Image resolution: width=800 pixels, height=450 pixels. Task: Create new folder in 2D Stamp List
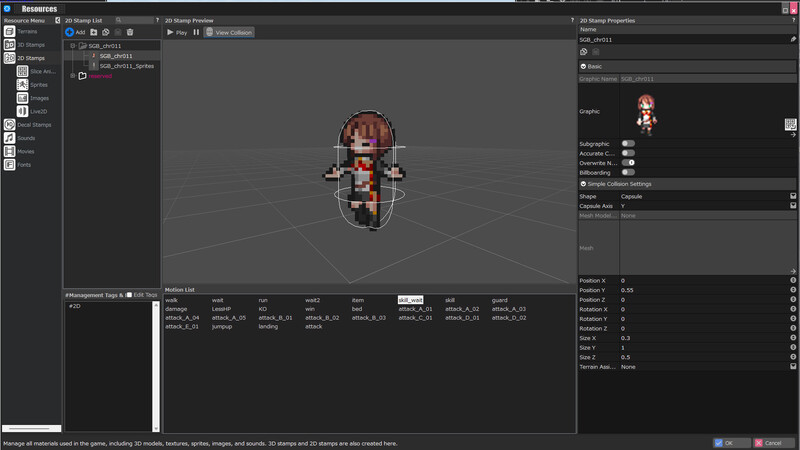(94, 32)
